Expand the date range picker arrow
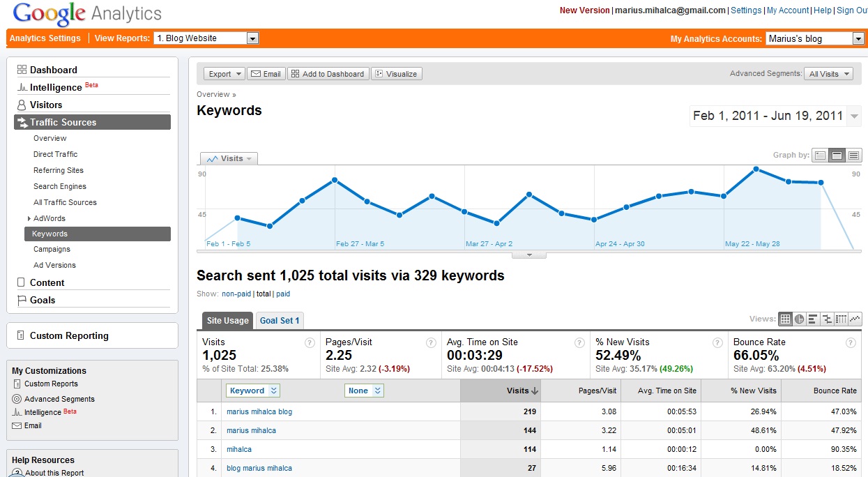The image size is (868, 477). pos(854,116)
